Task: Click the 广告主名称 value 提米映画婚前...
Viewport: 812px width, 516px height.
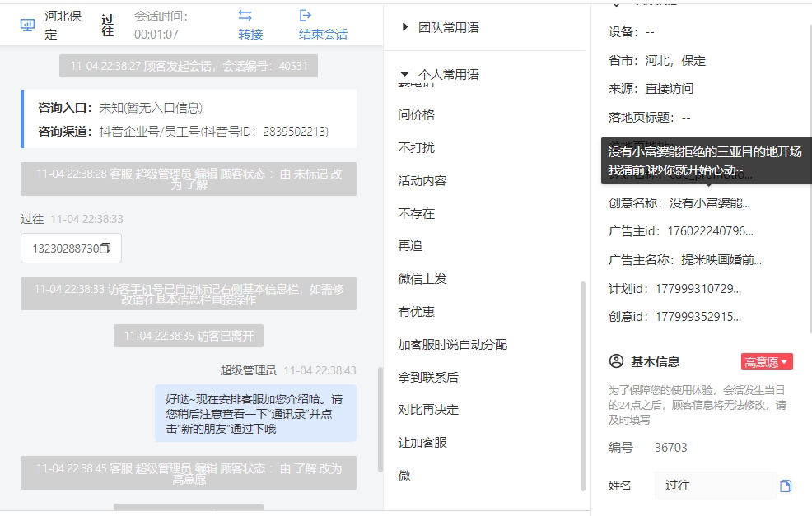Action: pyautogui.click(x=721, y=260)
